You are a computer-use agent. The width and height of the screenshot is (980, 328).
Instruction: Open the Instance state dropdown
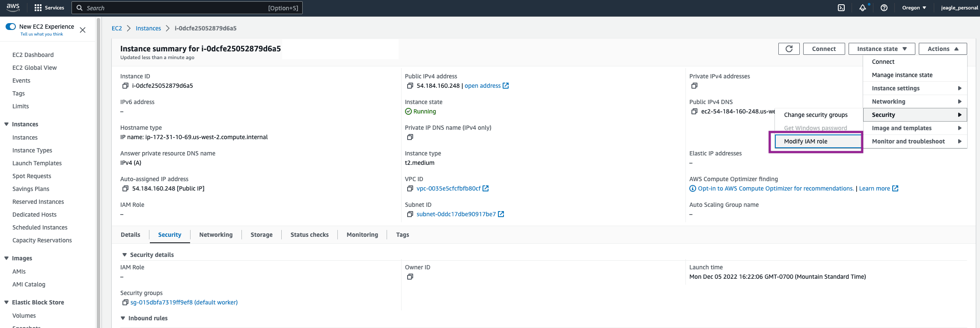pyautogui.click(x=882, y=49)
